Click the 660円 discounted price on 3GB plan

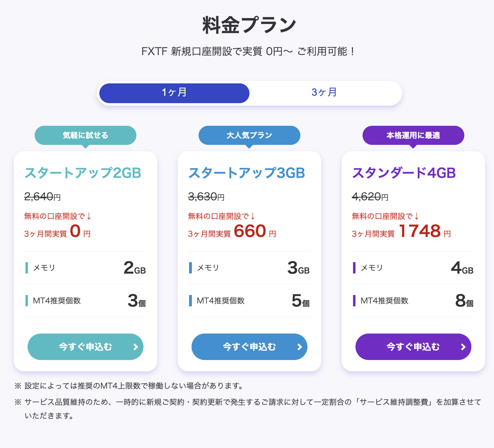(255, 231)
